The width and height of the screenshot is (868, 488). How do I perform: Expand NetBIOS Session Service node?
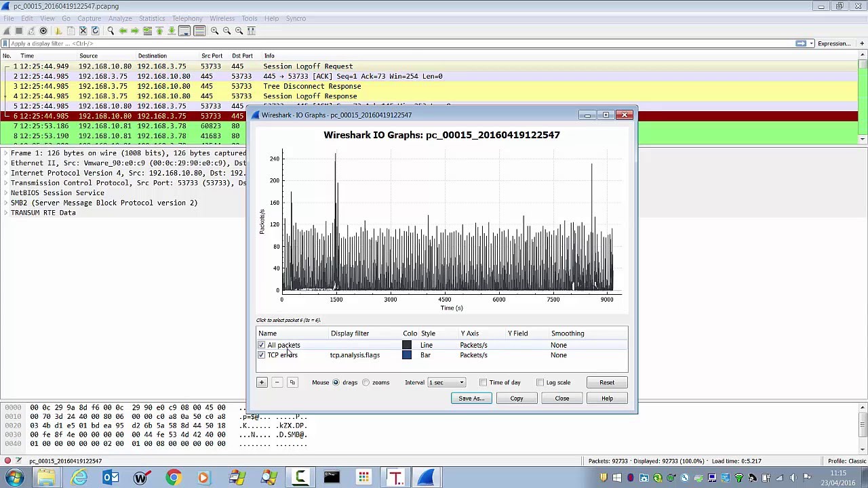coord(5,193)
